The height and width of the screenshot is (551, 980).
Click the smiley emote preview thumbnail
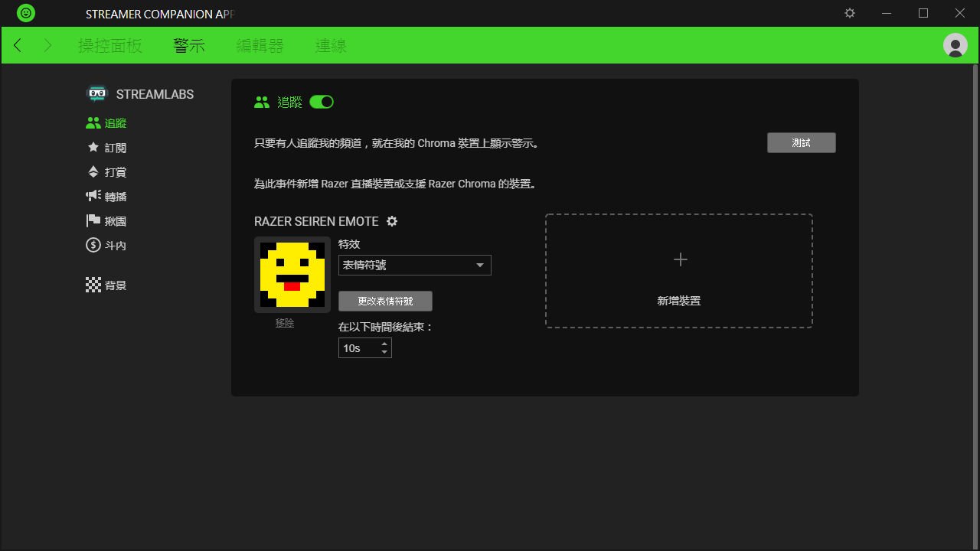pyautogui.click(x=292, y=275)
